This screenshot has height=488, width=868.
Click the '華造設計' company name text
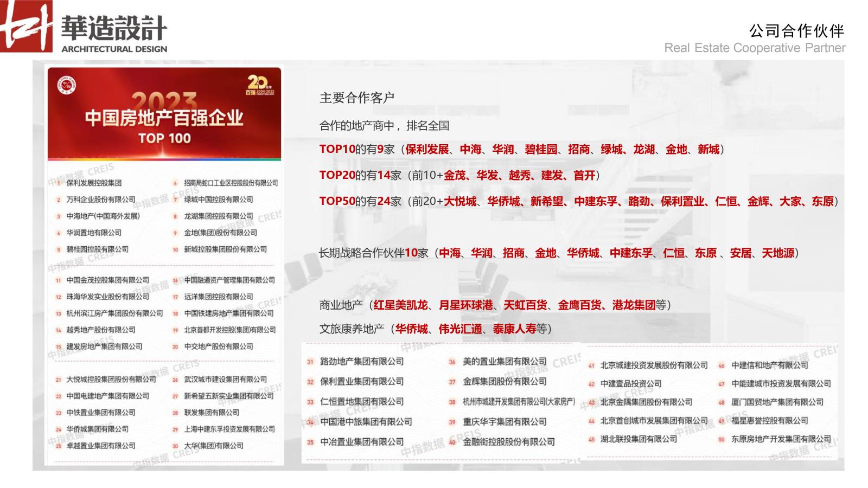114,27
